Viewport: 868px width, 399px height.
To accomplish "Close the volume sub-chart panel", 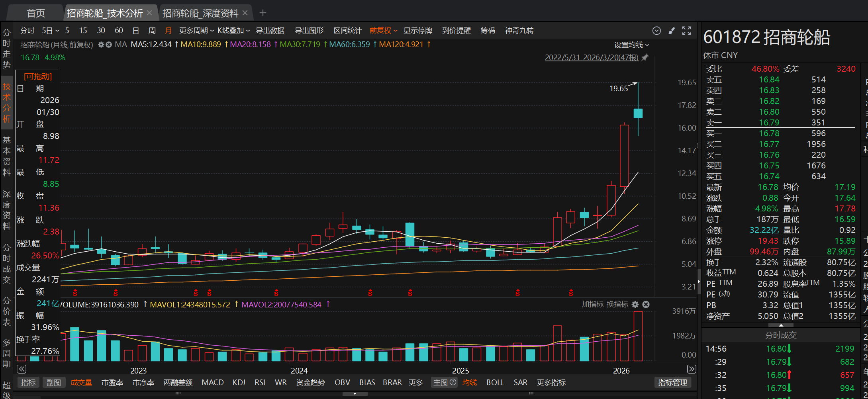I will point(646,304).
